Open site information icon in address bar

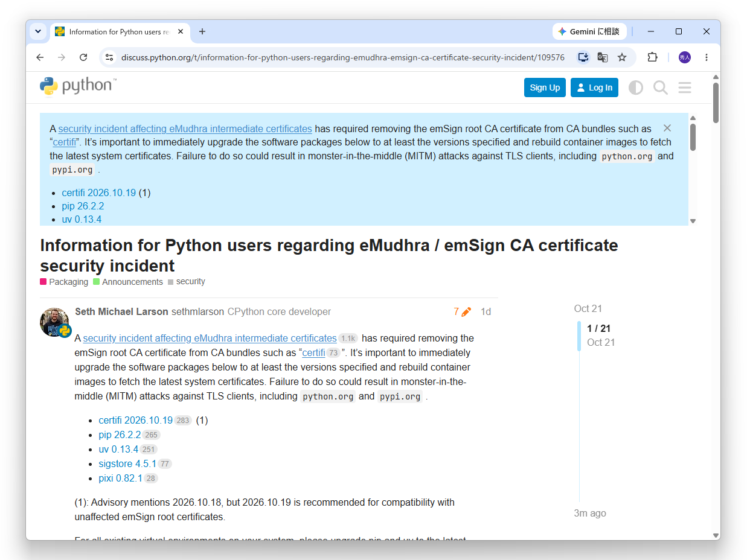(109, 57)
